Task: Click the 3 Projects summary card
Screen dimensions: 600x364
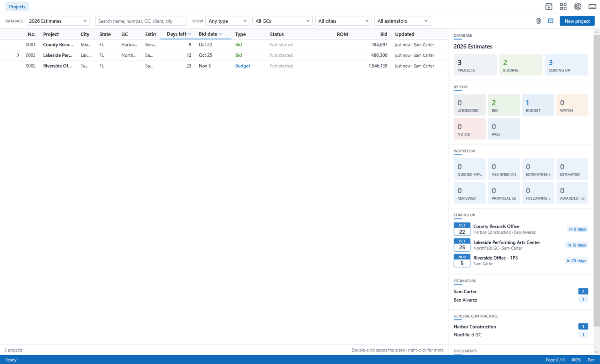Action: [475, 65]
